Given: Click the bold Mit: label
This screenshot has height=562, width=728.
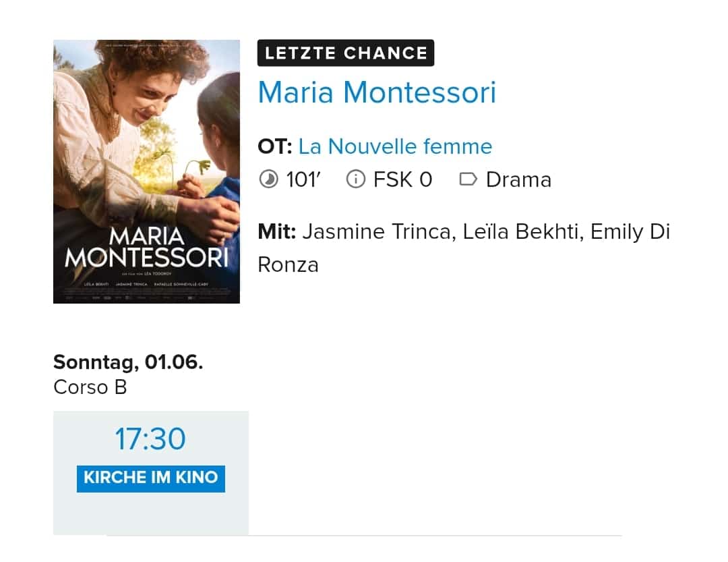Looking at the screenshot, I should [x=277, y=231].
